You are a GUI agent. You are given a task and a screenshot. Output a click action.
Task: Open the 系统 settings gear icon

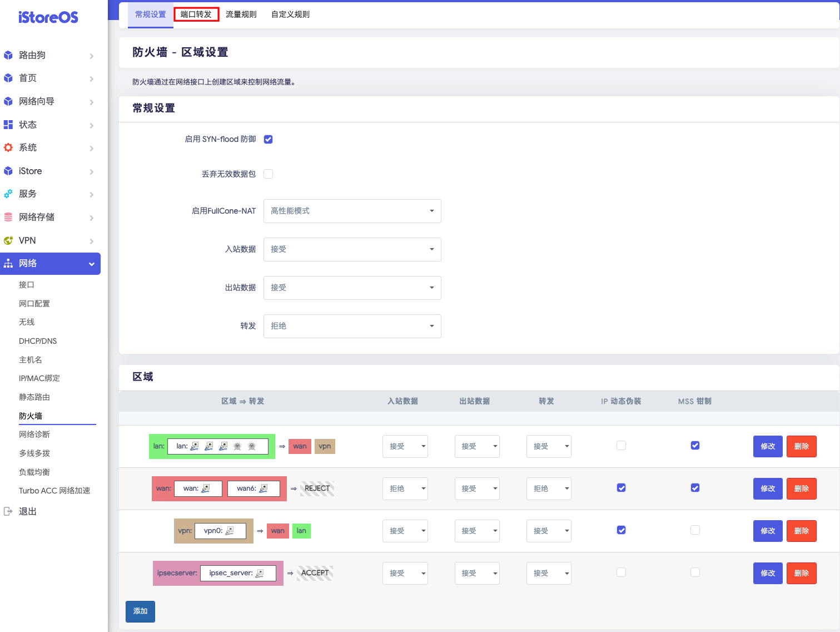pos(8,147)
